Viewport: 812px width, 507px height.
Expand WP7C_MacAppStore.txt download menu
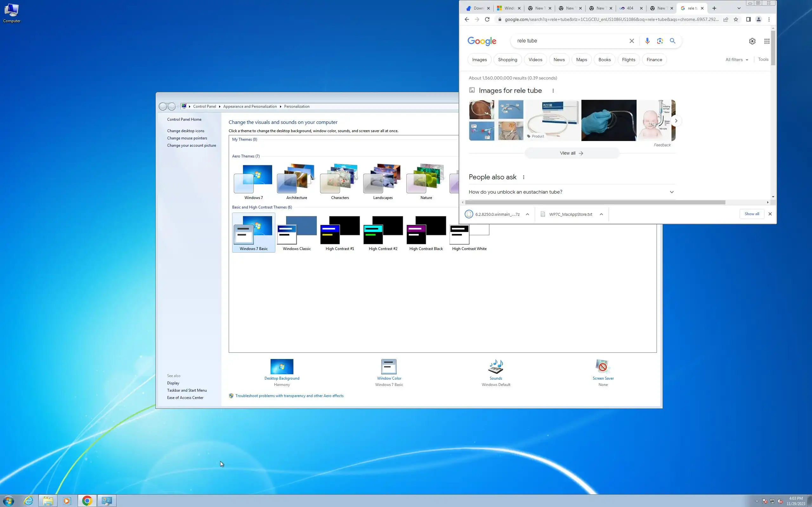coord(601,214)
